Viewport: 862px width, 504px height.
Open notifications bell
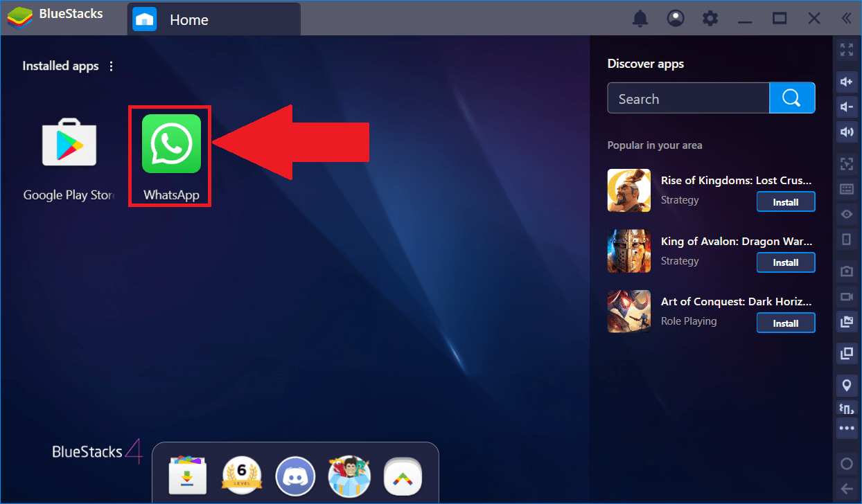(640, 19)
